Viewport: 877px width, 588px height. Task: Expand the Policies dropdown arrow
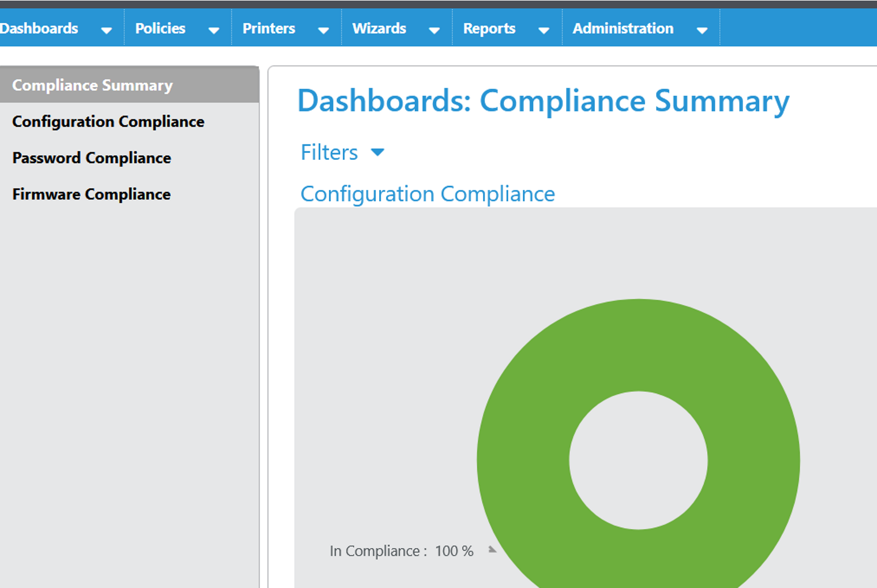[x=214, y=30]
